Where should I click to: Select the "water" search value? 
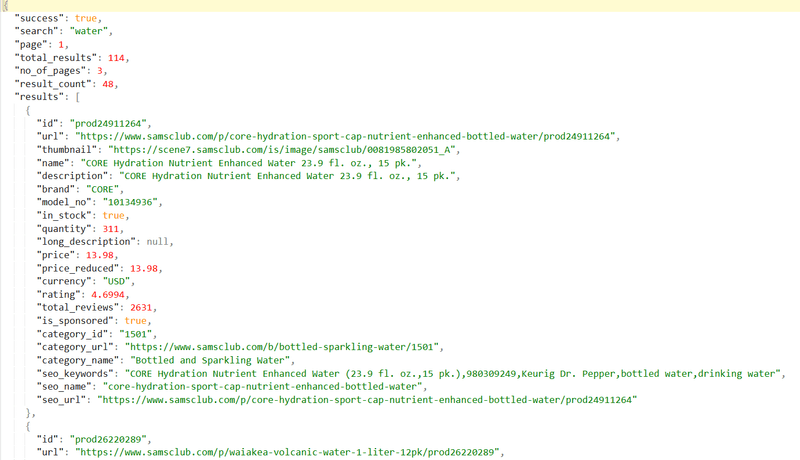tap(89, 31)
